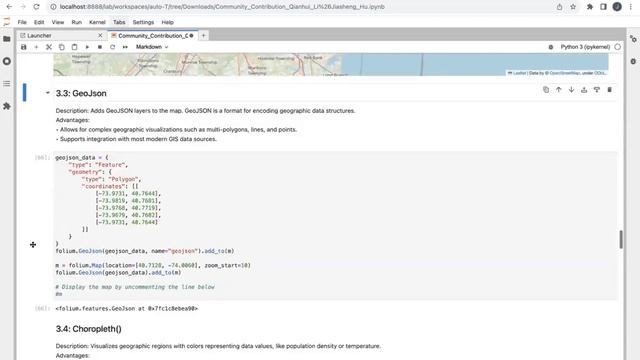
Task: Click the map output thumbnail
Action: coord(331,64)
